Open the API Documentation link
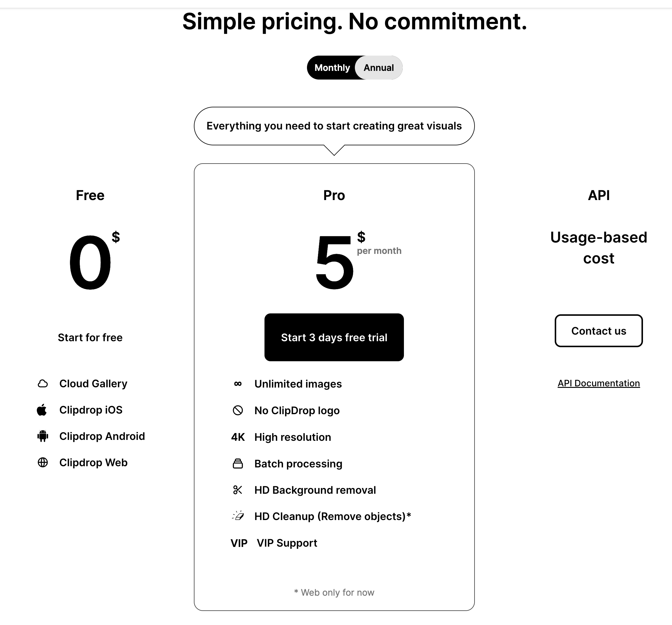This screenshot has height=625, width=672. coord(598,383)
